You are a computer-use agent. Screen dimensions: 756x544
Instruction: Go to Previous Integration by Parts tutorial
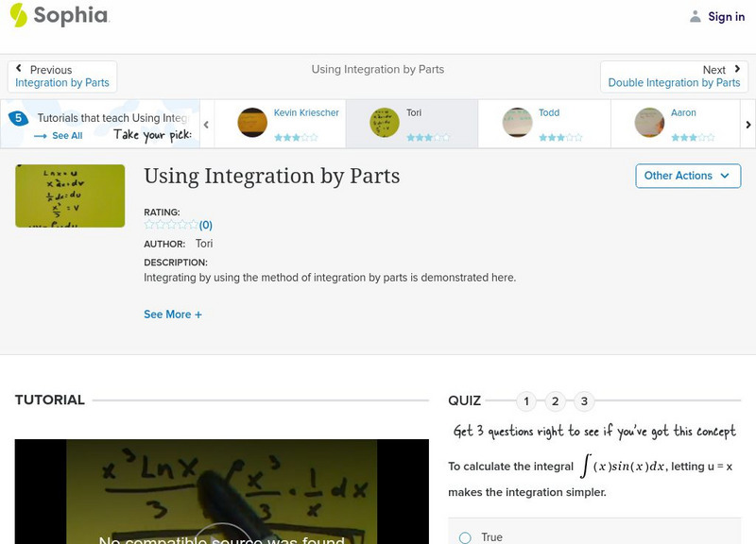point(62,76)
